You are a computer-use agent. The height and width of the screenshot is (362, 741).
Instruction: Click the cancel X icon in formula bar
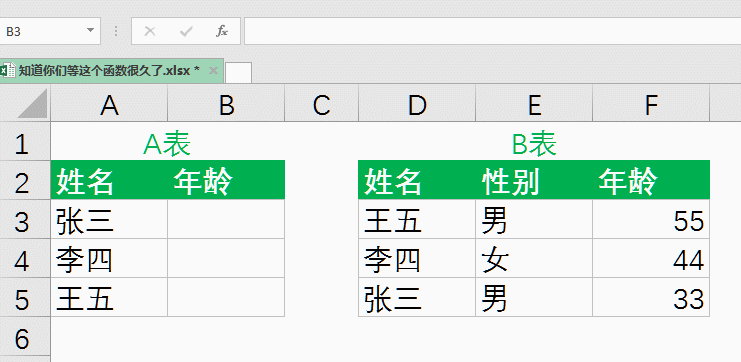click(150, 32)
